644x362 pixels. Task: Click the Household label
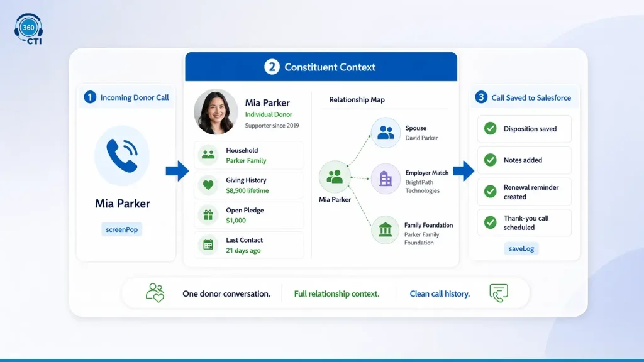(242, 150)
